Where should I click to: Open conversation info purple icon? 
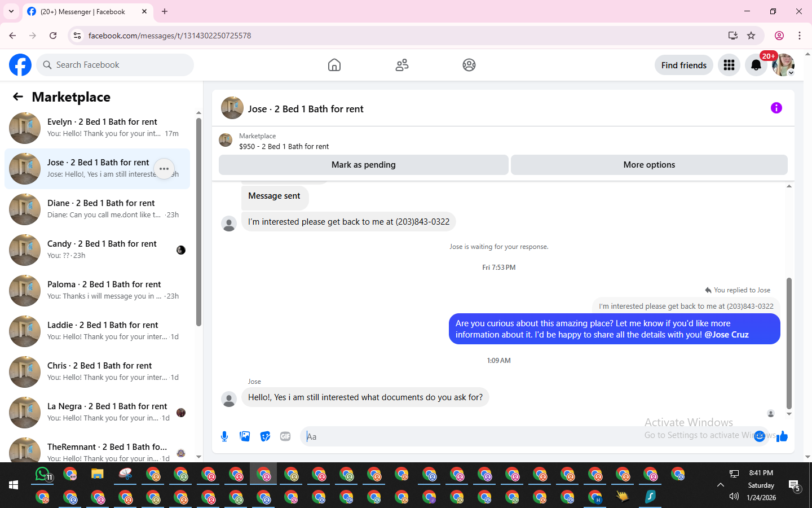pyautogui.click(x=776, y=108)
